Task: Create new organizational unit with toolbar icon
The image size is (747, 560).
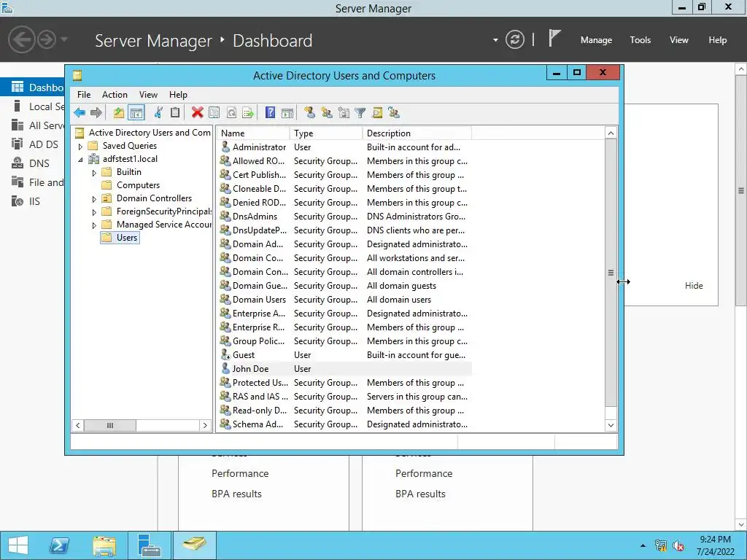Action: click(344, 113)
